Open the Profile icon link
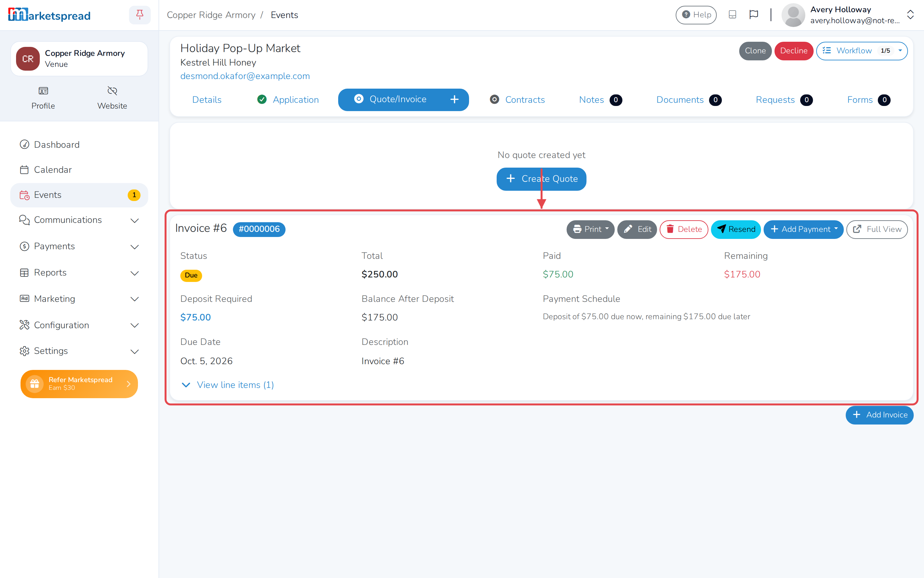 click(x=43, y=98)
